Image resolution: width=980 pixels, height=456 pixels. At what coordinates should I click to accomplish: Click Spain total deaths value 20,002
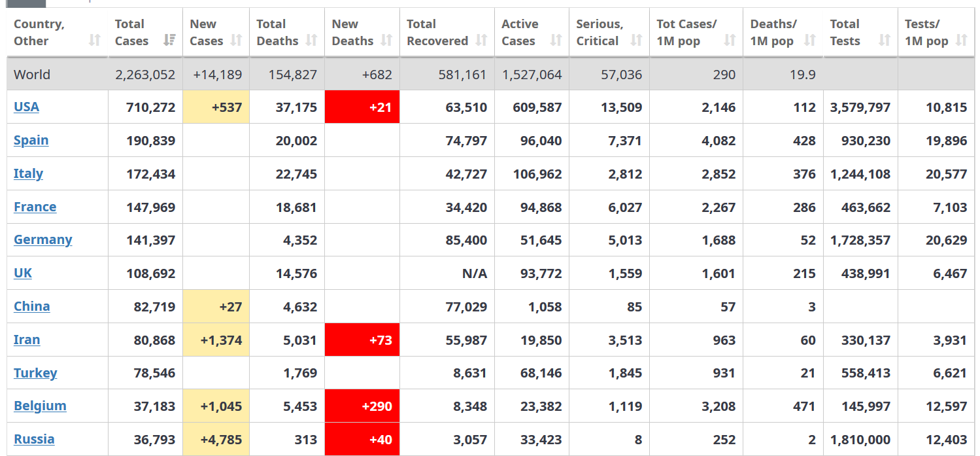tap(296, 141)
